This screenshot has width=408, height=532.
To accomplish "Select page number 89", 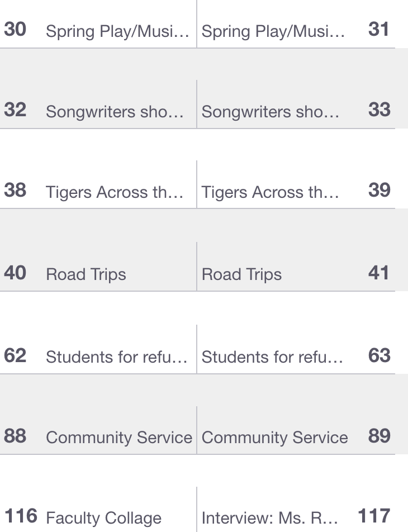I will [379, 436].
